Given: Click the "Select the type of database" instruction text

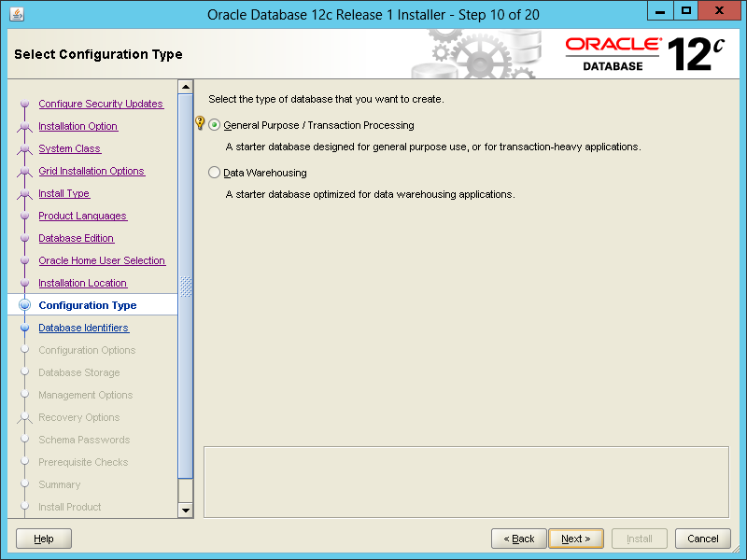Looking at the screenshot, I should pyautogui.click(x=326, y=99).
